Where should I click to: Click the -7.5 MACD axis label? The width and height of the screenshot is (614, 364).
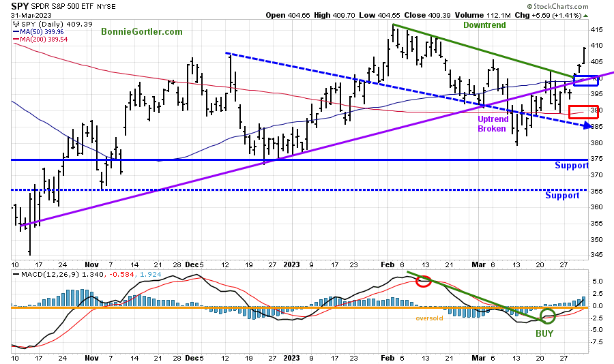(597, 342)
